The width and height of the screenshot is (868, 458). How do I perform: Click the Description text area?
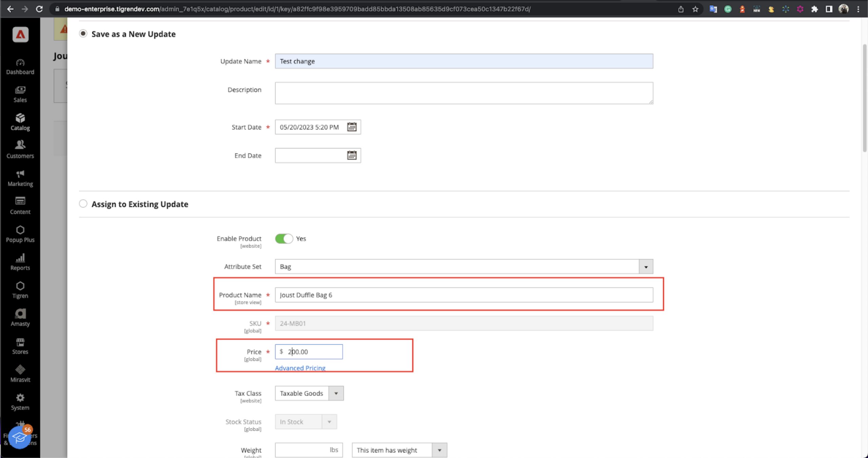click(x=463, y=93)
